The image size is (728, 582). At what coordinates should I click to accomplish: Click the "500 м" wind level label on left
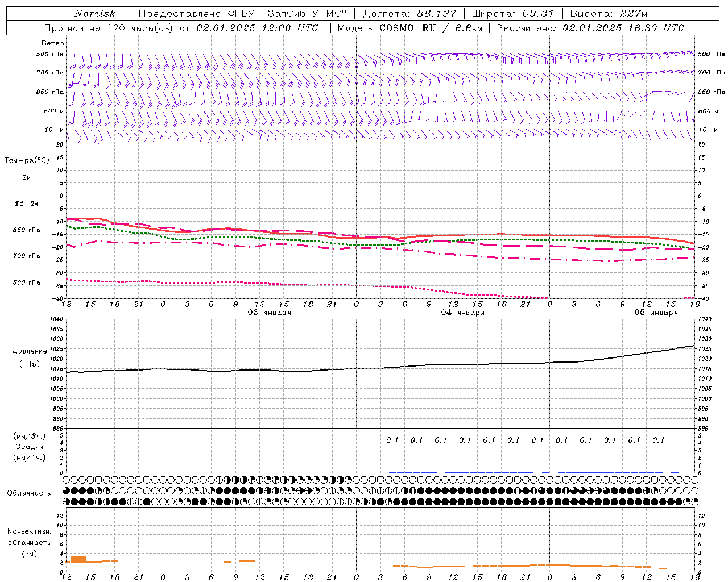coord(54,111)
